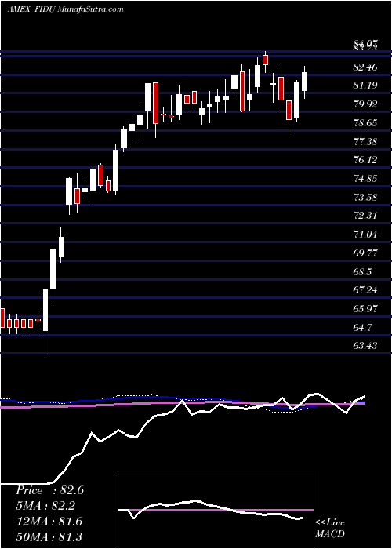The height and width of the screenshot is (549, 392).
Task: Click the MACD inset chart panel
Action: tap(216, 510)
